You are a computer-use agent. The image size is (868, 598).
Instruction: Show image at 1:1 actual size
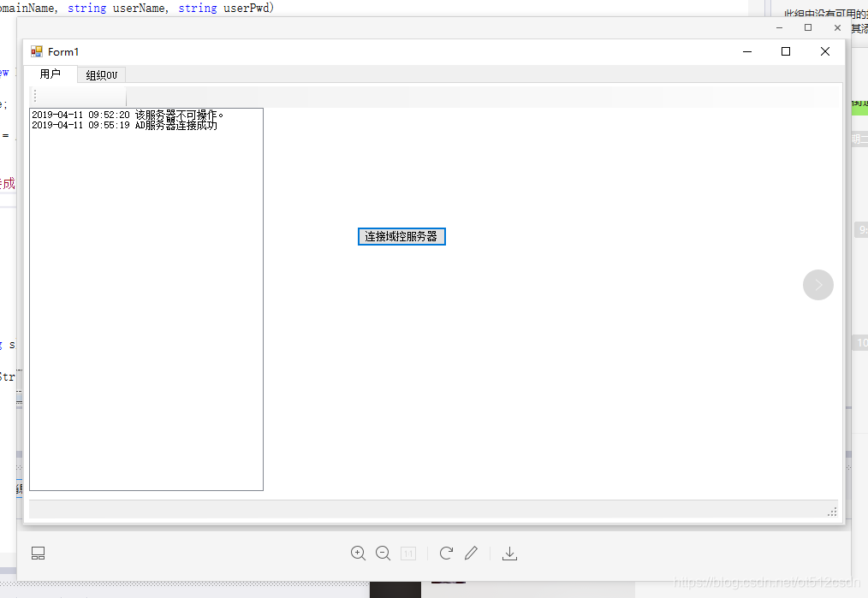(x=408, y=554)
